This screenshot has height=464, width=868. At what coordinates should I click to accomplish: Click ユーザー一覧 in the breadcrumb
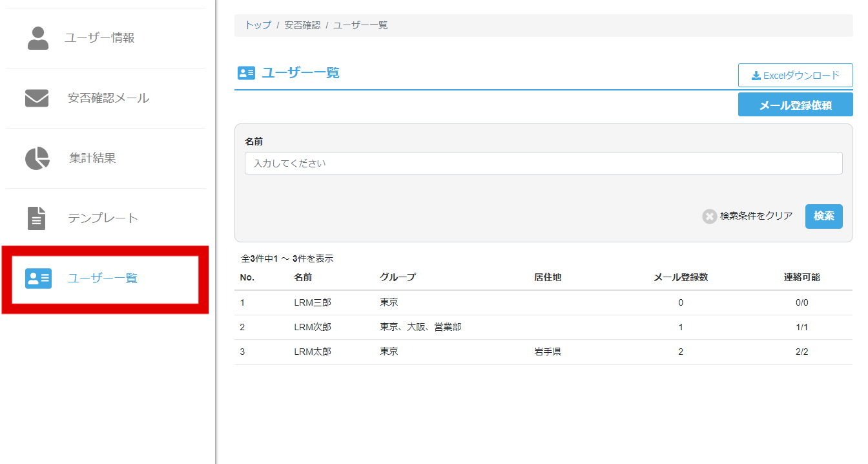[x=360, y=25]
